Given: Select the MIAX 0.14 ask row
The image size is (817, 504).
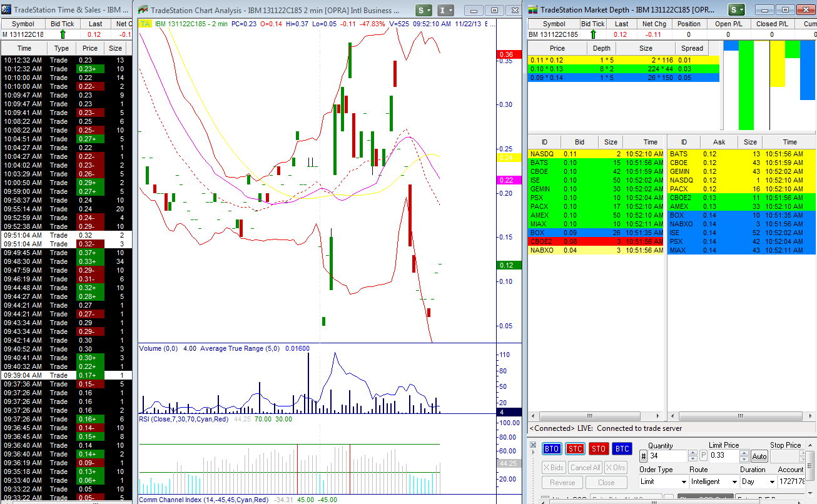Looking at the screenshot, I should 741,250.
